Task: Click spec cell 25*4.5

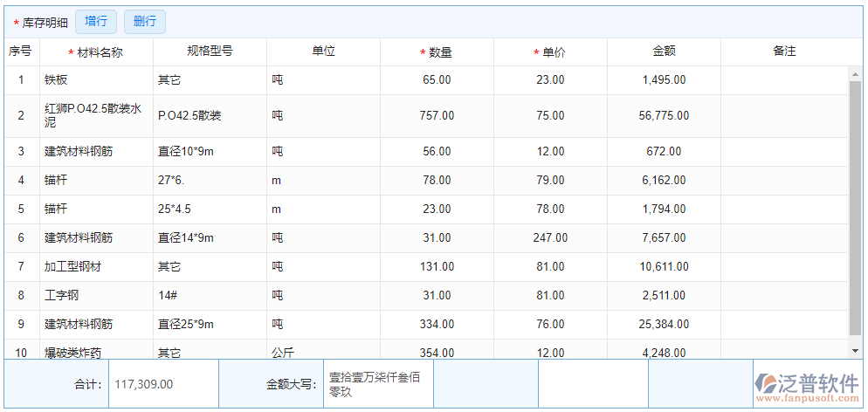Action: 210,209
